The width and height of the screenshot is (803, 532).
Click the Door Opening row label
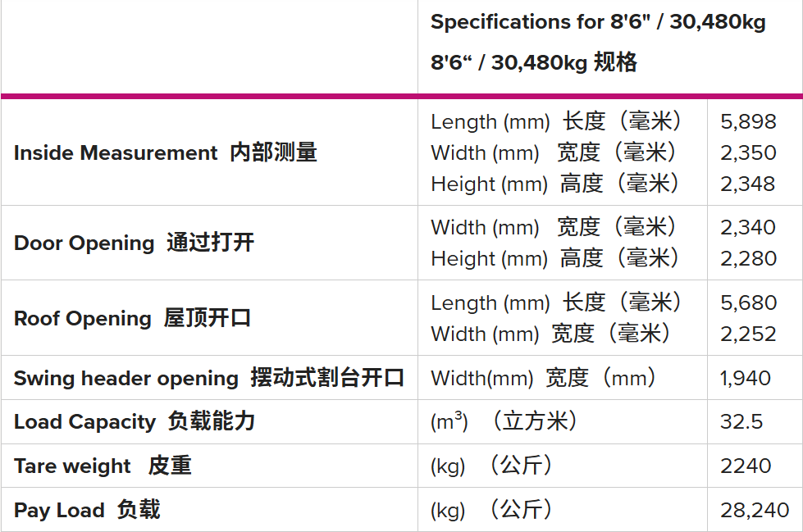(x=134, y=243)
